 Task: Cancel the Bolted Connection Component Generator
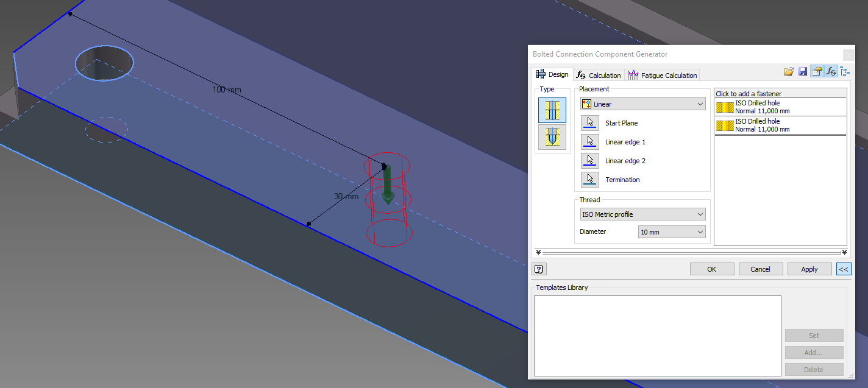[761, 269]
